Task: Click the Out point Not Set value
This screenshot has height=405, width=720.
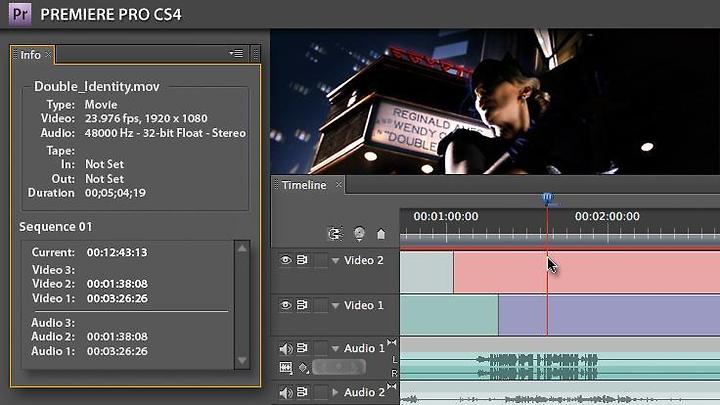Action: (104, 179)
